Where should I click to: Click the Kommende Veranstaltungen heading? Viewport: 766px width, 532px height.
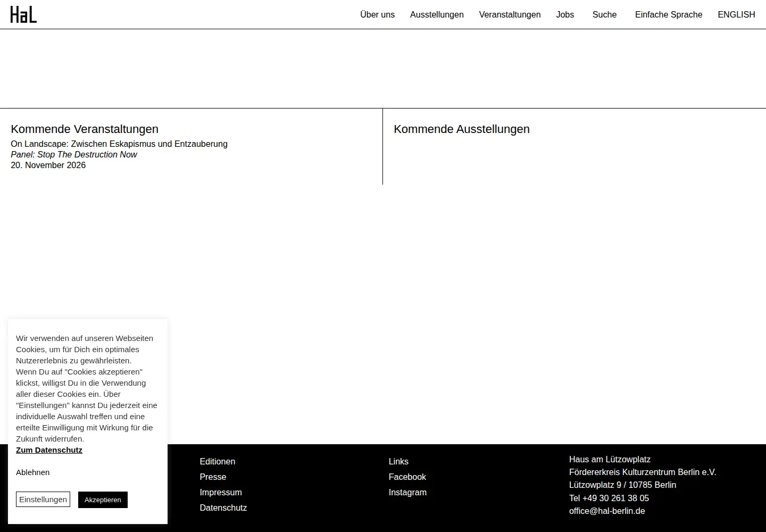pos(85,129)
